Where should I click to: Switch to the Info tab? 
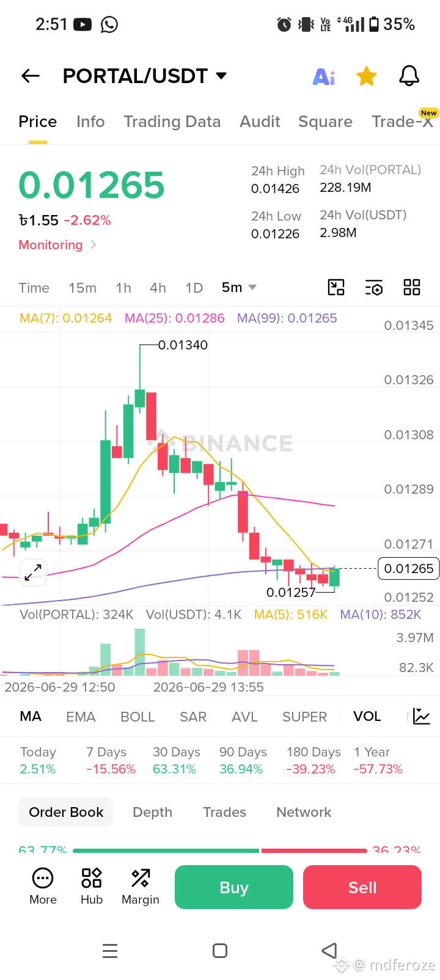pos(90,122)
